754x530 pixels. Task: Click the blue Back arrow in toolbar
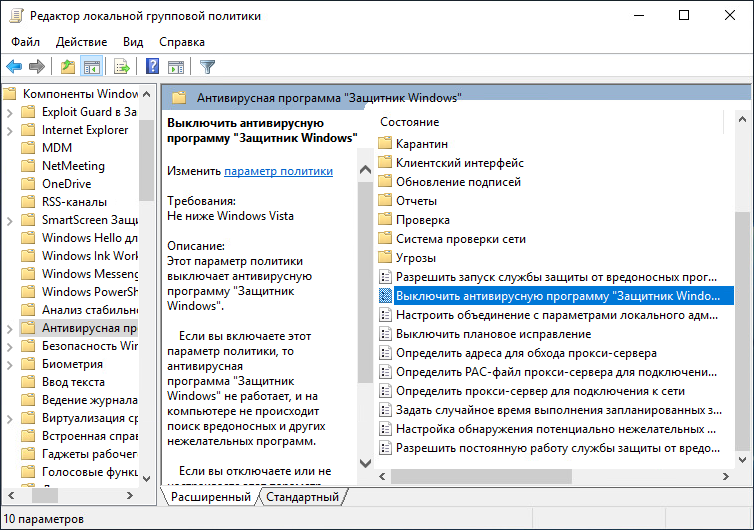14,67
